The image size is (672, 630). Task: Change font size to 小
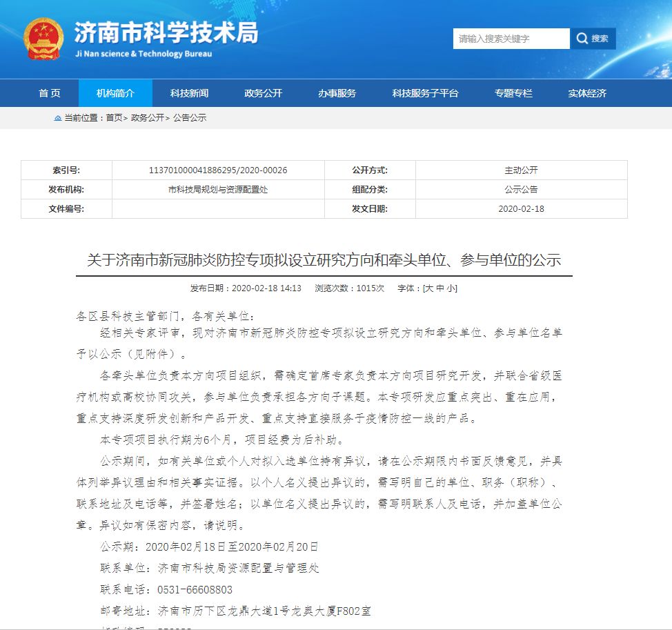(x=450, y=288)
